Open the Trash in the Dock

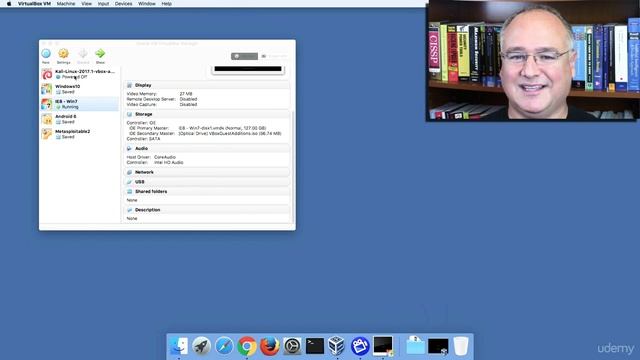tap(461, 346)
